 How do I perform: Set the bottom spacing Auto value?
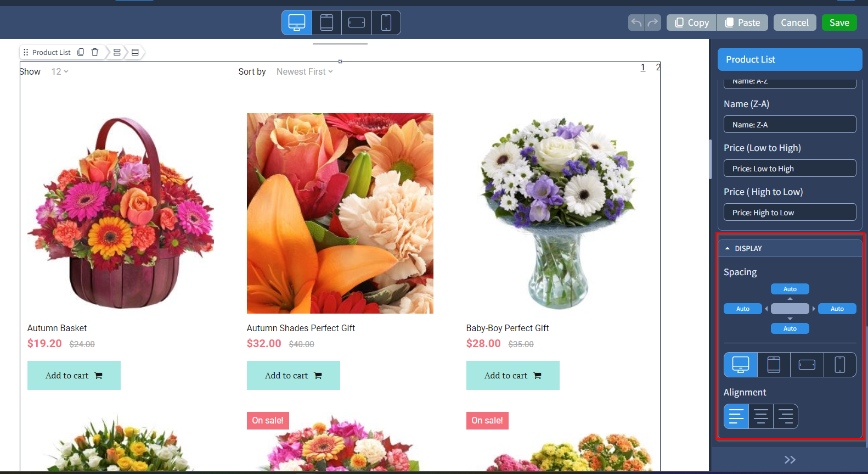[x=790, y=328]
